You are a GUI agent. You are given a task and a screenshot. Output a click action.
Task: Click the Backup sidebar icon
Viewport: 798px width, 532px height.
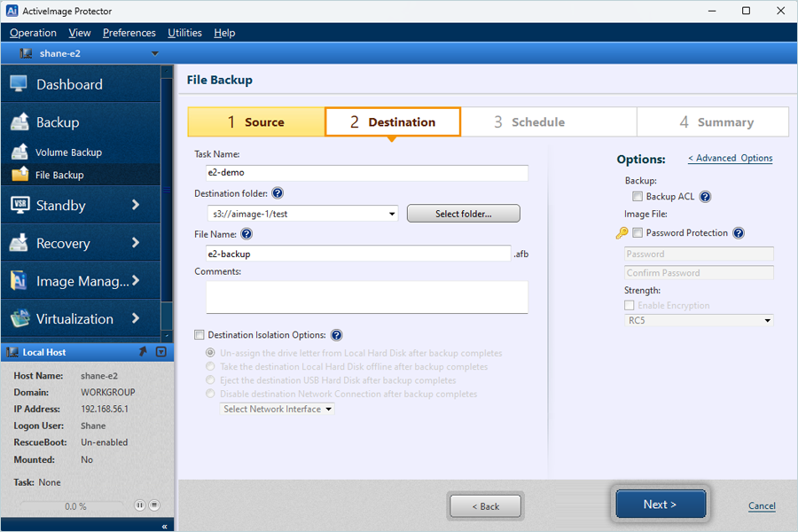click(20, 121)
